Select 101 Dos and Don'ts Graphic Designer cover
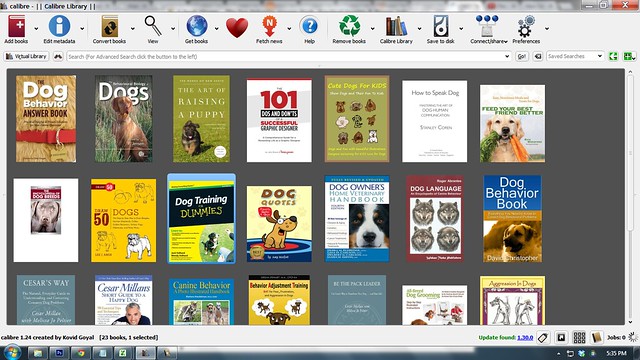Viewport: 640px width, 360px height. click(279, 120)
